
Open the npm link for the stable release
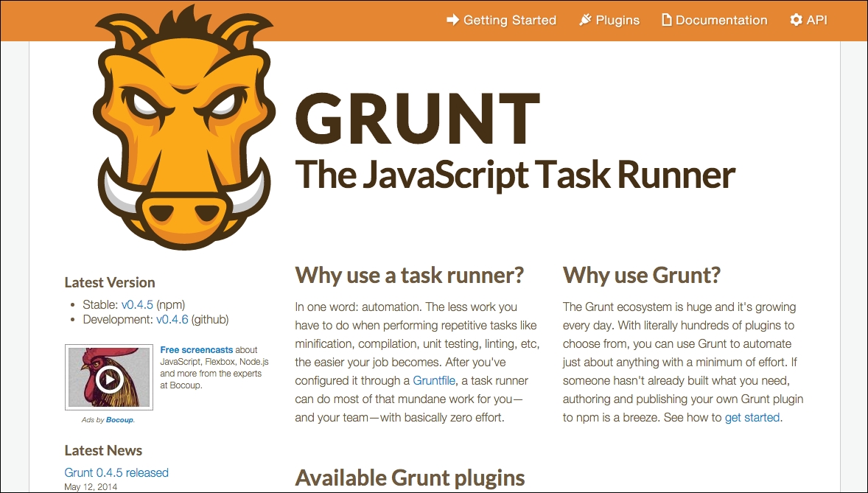pos(171,304)
